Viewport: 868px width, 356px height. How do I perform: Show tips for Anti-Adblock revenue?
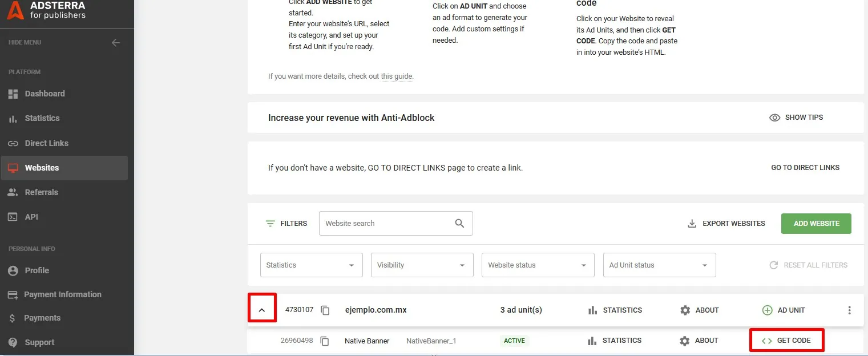tap(797, 118)
